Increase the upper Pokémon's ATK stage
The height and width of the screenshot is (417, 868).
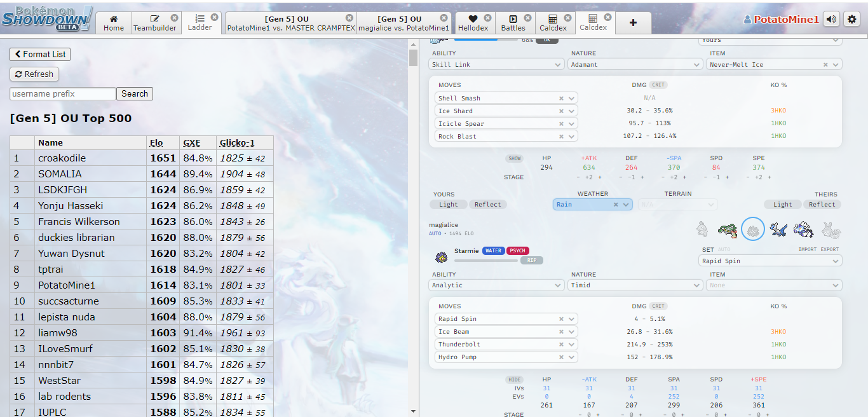pos(599,177)
